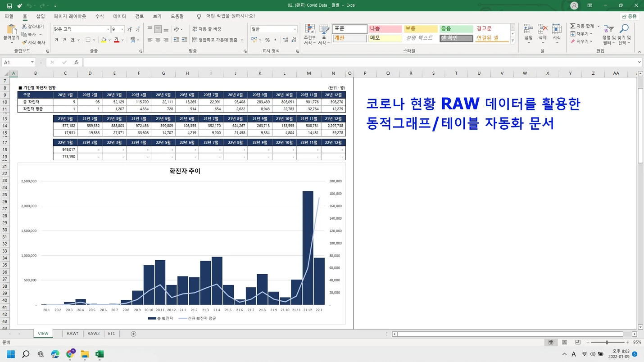Open the number format dropdown (일반)
Image resolution: width=644 pixels, height=362 pixels.
[295, 29]
